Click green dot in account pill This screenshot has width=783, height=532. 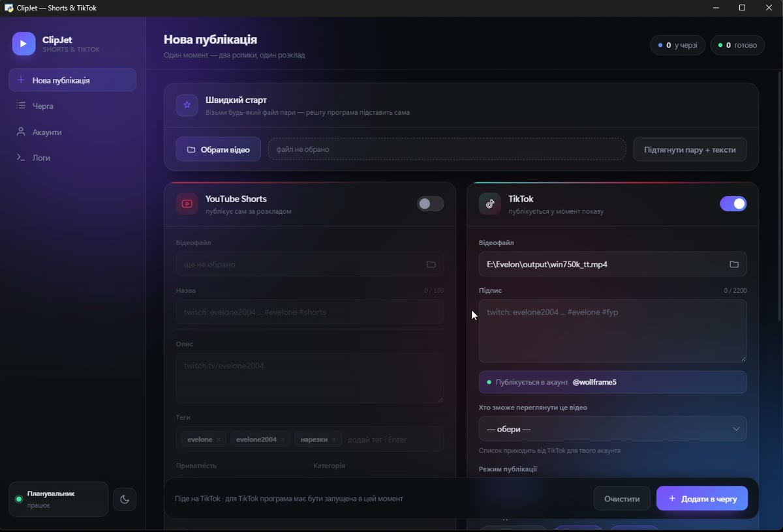pos(489,382)
